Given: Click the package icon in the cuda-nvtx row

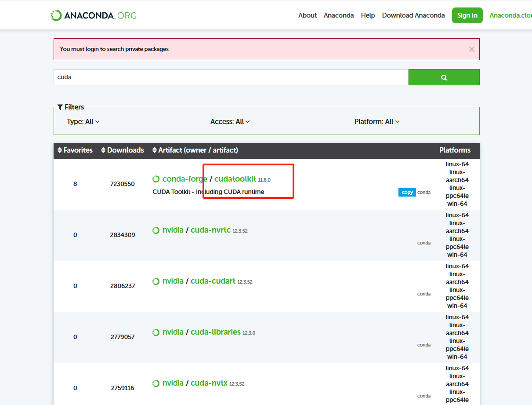Looking at the screenshot, I should point(156,383).
